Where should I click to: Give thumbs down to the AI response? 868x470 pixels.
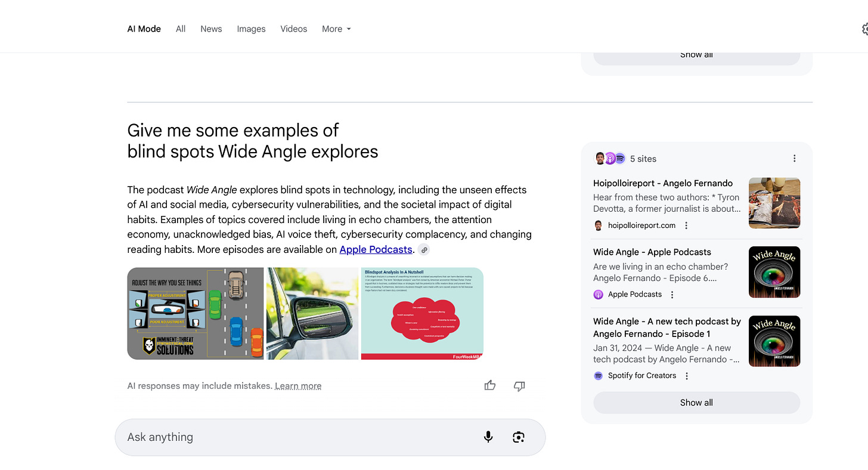[519, 386]
